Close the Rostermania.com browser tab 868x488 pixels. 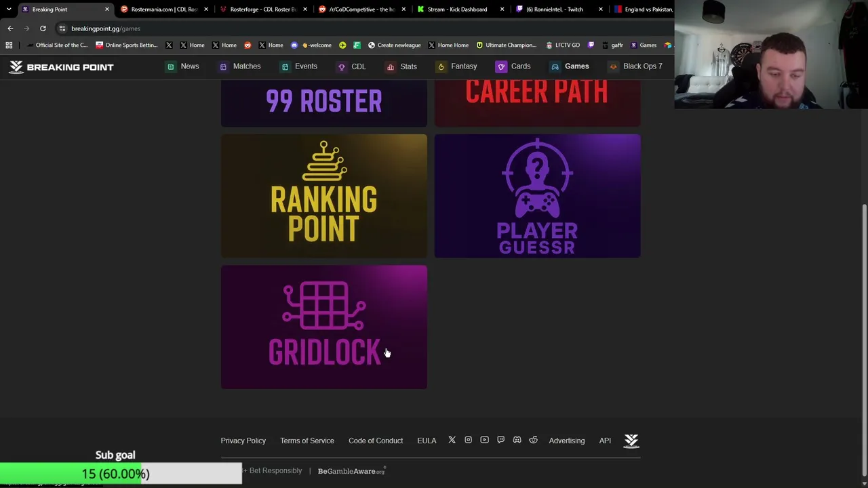click(205, 9)
